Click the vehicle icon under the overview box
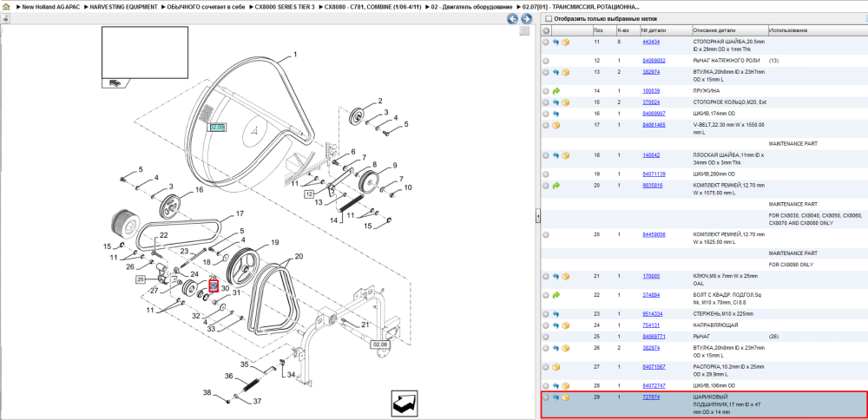The image size is (868, 420). 115,83
